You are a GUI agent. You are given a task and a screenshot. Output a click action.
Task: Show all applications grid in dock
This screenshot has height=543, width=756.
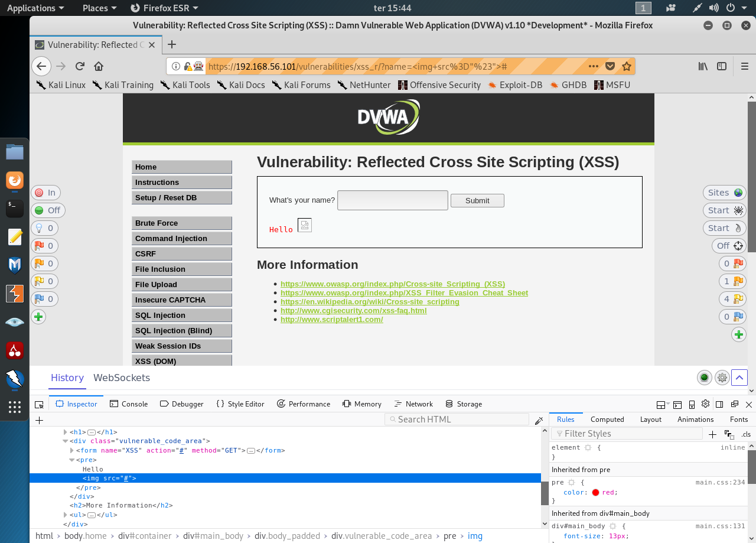15,407
